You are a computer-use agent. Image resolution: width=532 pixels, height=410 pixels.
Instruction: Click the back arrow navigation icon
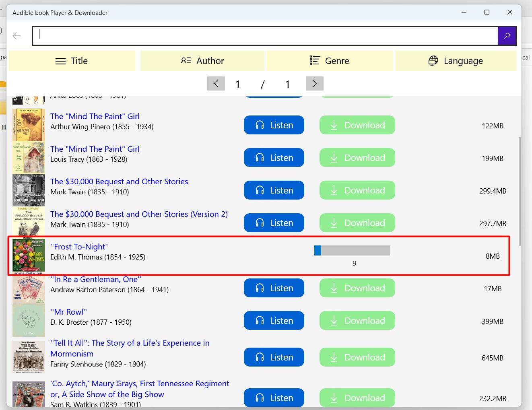16,35
